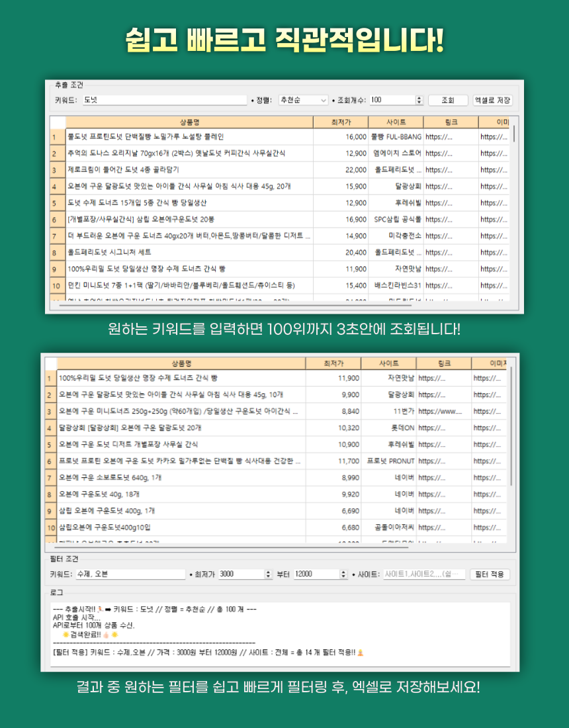The image size is (569, 728).
Task: Click the 엑셀로 저장 button
Action: [x=492, y=100]
